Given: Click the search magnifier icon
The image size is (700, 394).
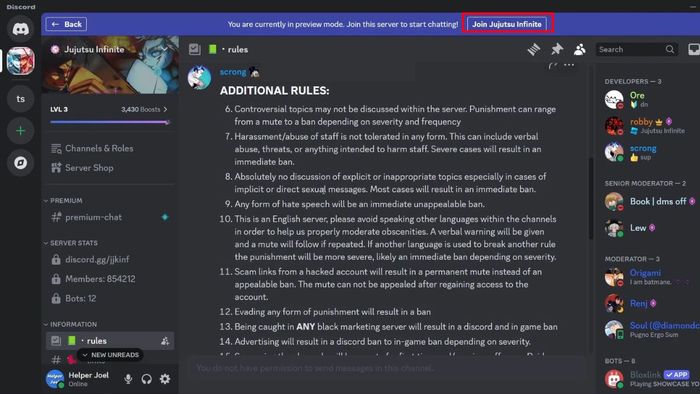Looking at the screenshot, I should (x=670, y=50).
